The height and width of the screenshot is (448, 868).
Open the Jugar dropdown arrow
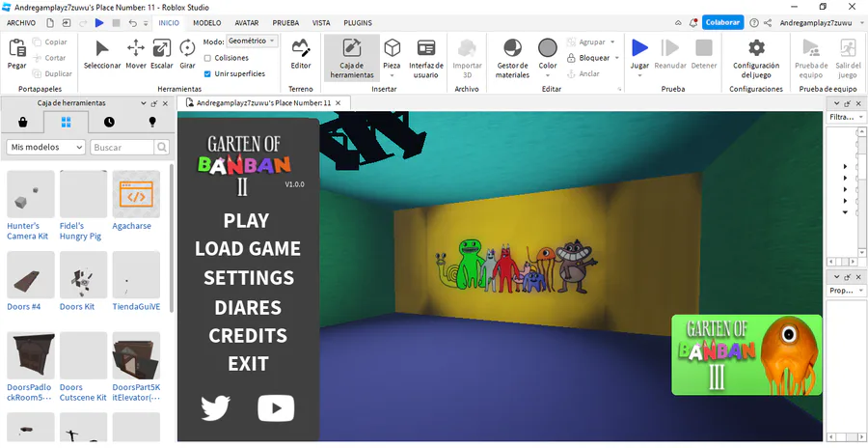[x=639, y=75]
